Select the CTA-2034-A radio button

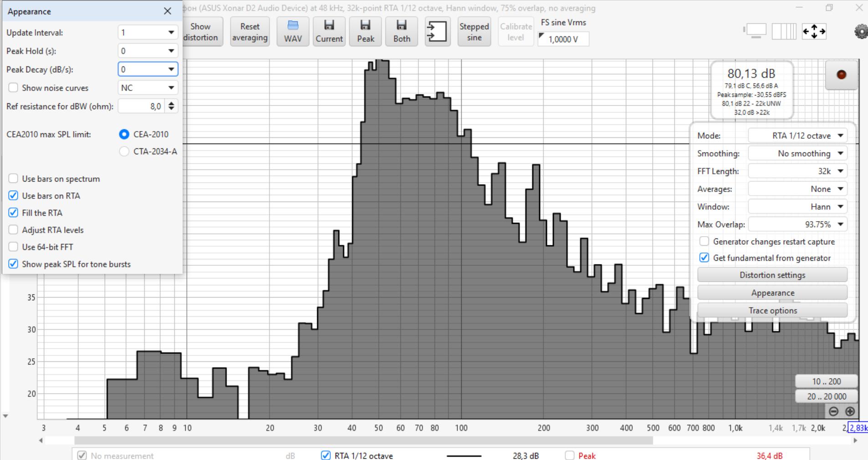124,152
